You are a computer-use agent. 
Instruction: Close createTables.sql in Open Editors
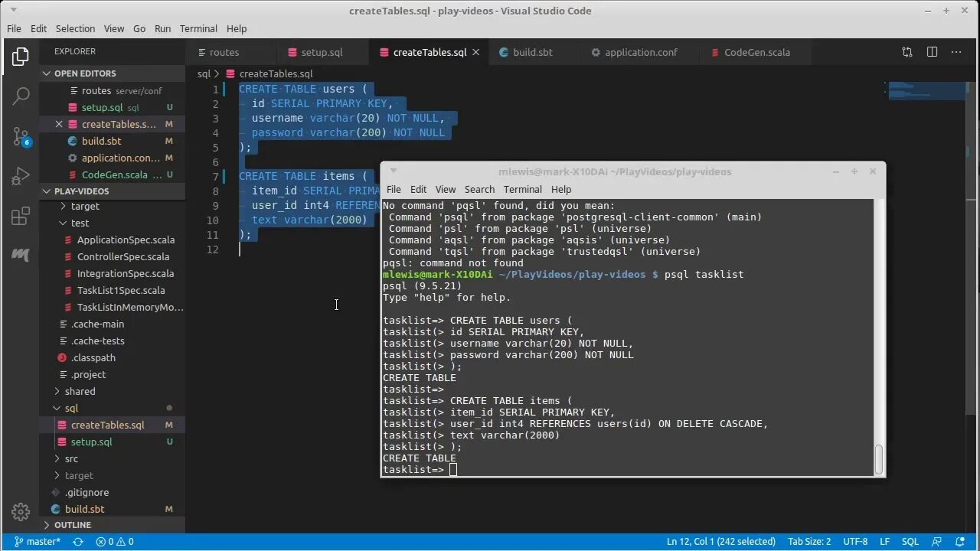(x=59, y=124)
